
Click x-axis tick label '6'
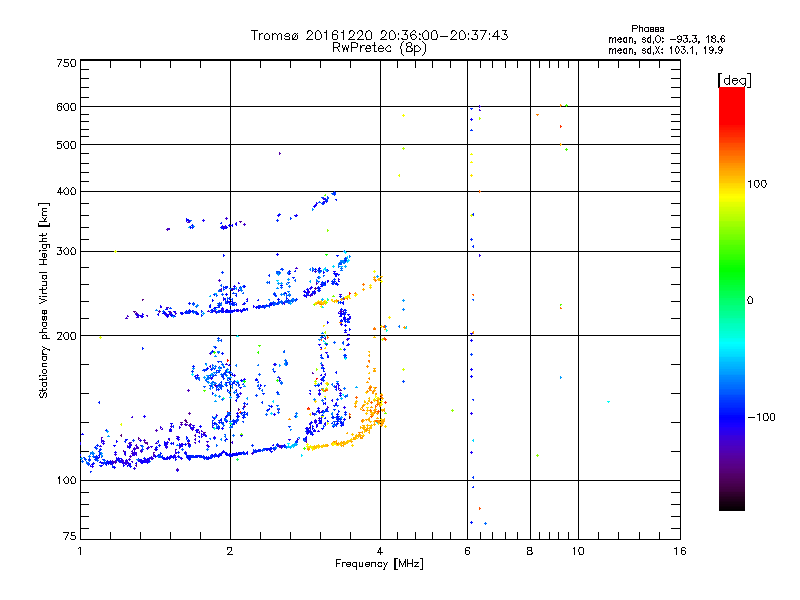pyautogui.click(x=467, y=551)
